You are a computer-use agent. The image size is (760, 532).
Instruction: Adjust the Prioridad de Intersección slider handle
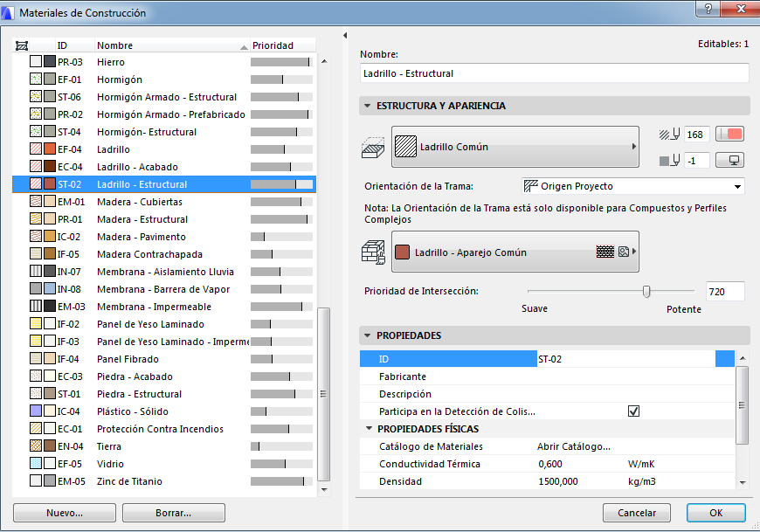(x=646, y=291)
